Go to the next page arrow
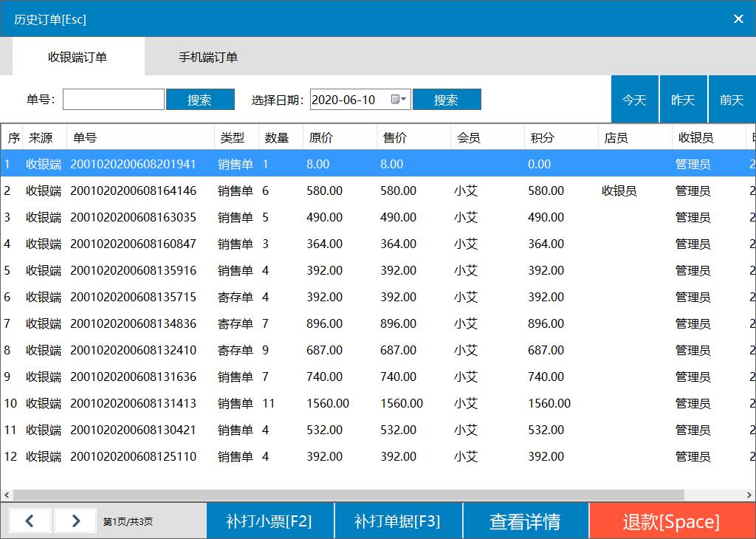756x539 pixels. [75, 521]
